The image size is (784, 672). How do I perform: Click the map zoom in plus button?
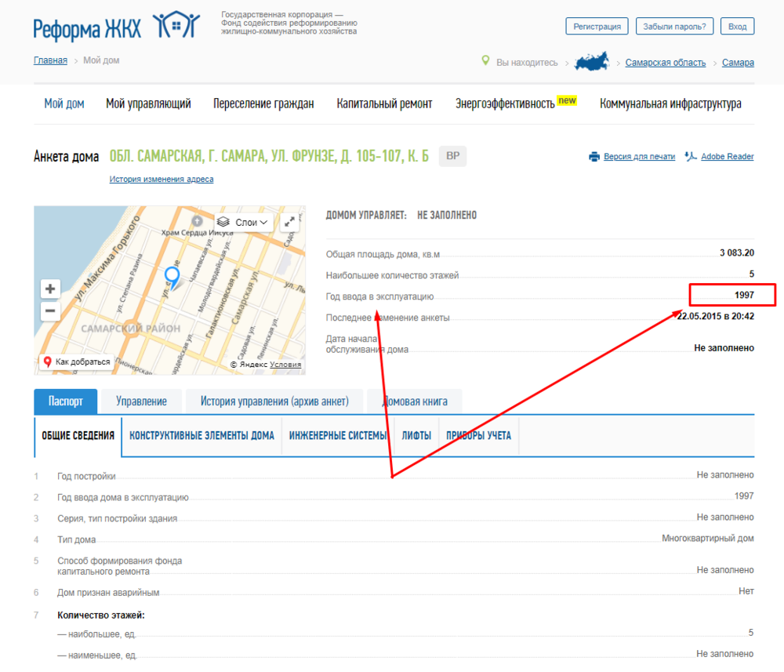click(50, 289)
